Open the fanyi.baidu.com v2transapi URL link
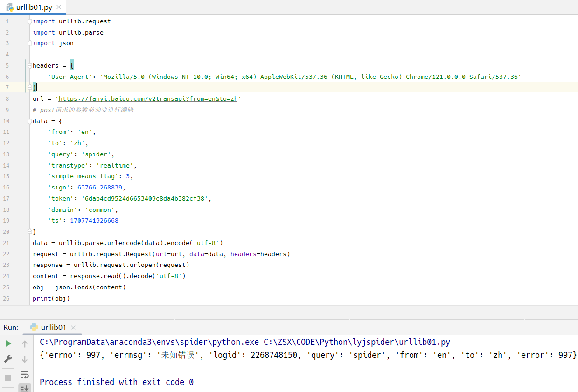The width and height of the screenshot is (578, 392). click(x=148, y=99)
